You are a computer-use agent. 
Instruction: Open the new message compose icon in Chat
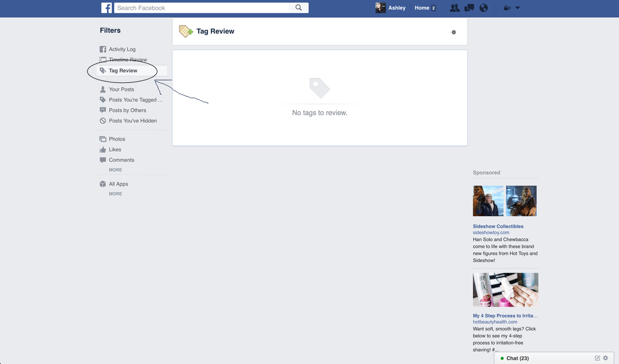pyautogui.click(x=597, y=358)
